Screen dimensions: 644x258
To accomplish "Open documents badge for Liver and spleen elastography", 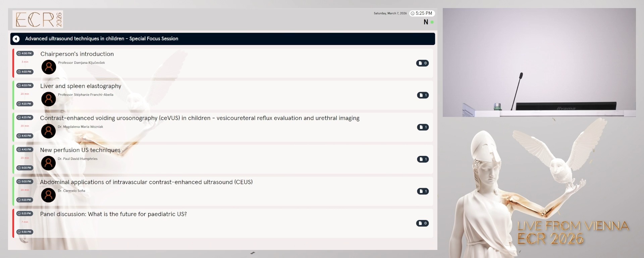I will coord(423,95).
